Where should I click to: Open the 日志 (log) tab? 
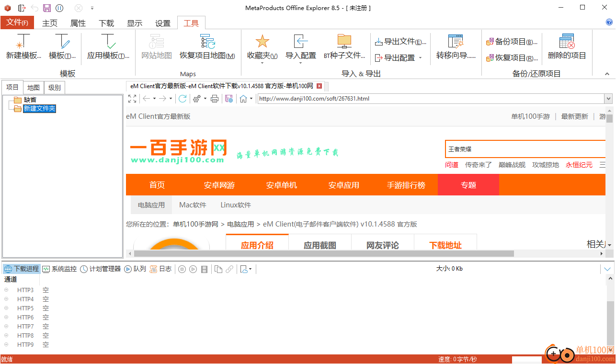point(161,269)
